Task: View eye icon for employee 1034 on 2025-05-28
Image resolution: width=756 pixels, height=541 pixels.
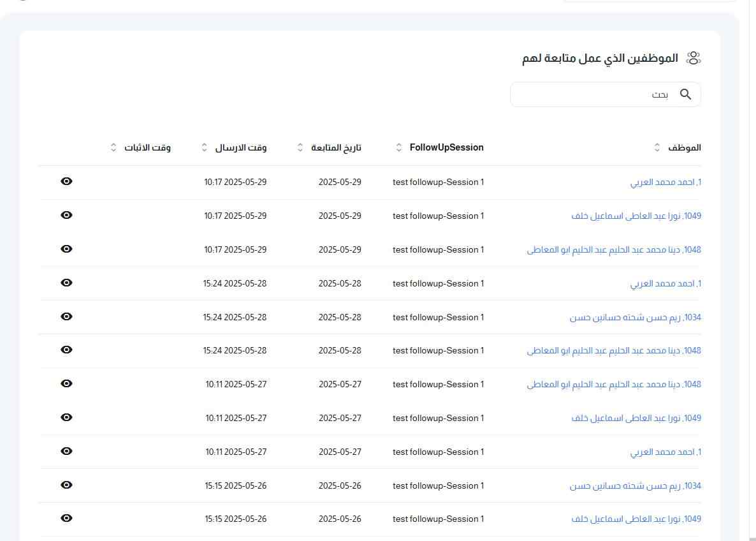Action: click(66, 316)
